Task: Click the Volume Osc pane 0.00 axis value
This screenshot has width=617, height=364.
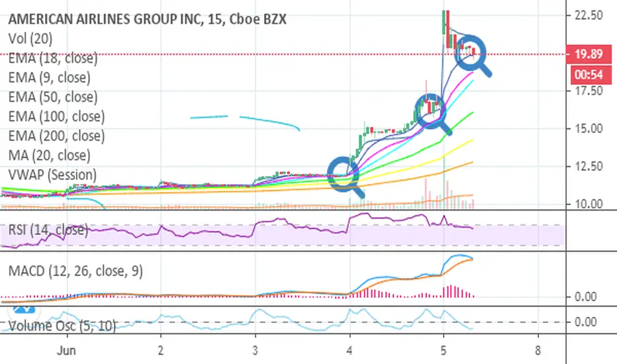Action: [x=585, y=322]
